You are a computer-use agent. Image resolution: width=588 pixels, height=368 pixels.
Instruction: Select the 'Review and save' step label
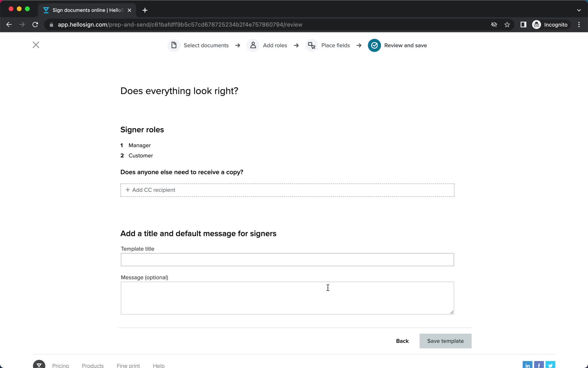pos(405,45)
